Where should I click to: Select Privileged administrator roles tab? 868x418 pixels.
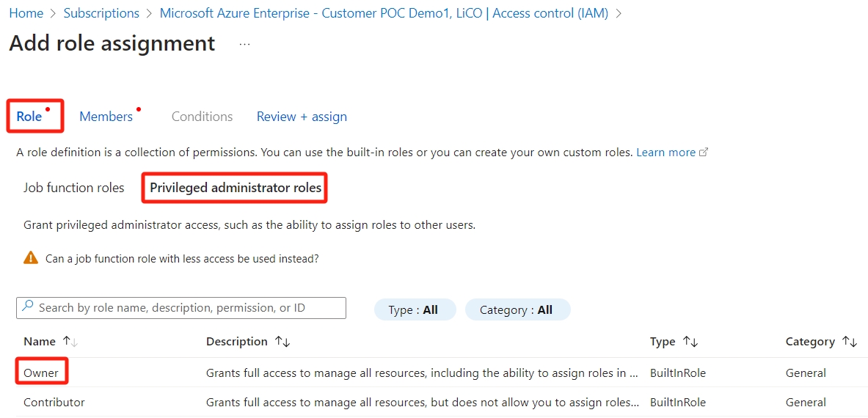point(236,188)
